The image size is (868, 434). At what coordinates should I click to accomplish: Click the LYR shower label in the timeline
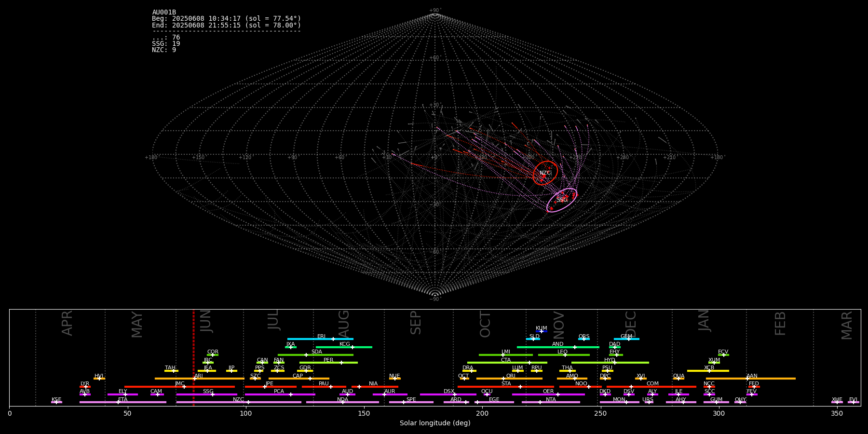85,384
